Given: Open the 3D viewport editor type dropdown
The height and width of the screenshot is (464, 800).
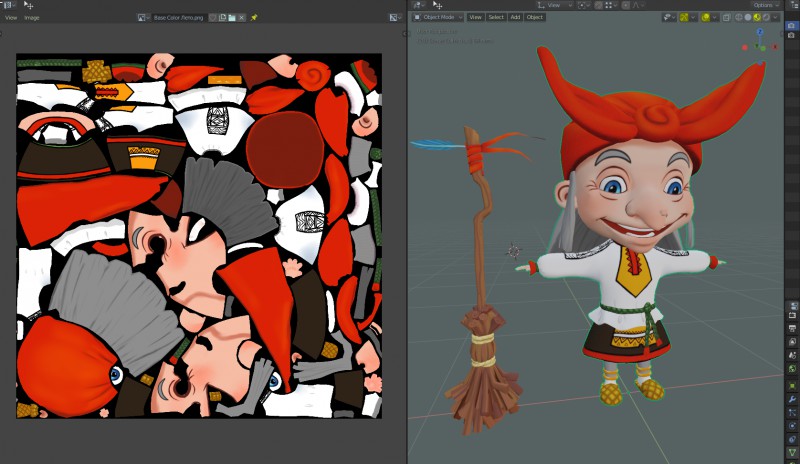Looking at the screenshot, I should tap(419, 5).
